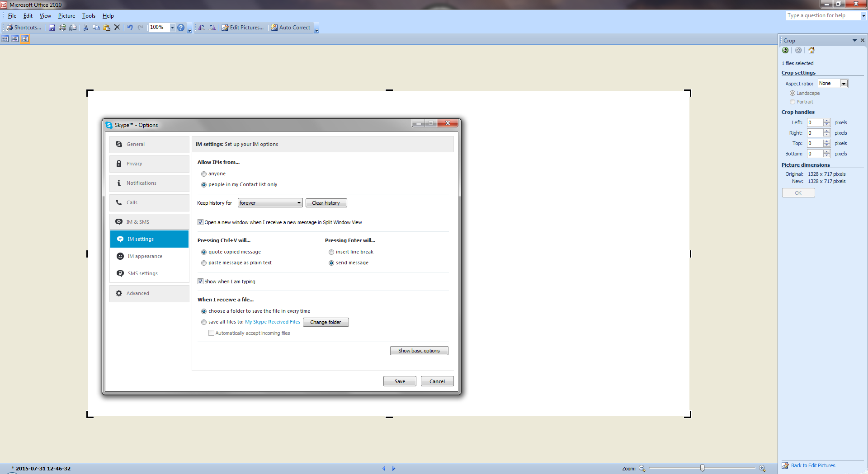Open Picture Manager Help via question mark icon
868x474 pixels.
[181, 28]
